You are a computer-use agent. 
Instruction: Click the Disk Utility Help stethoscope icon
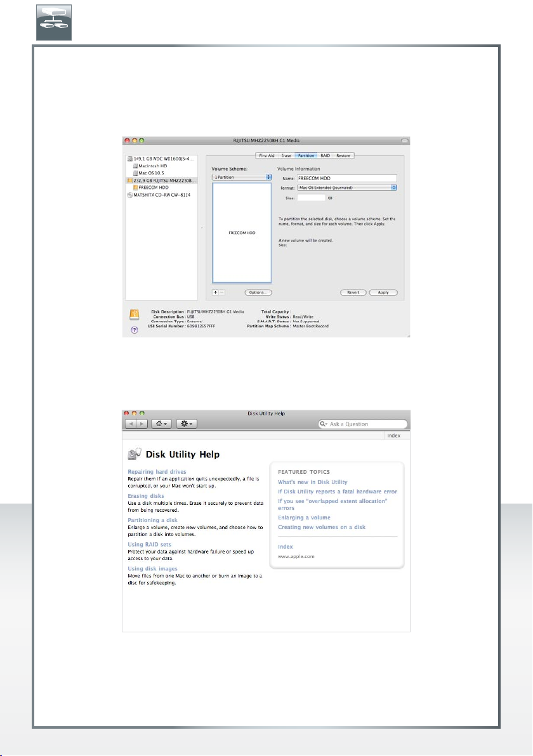pyautogui.click(x=135, y=453)
